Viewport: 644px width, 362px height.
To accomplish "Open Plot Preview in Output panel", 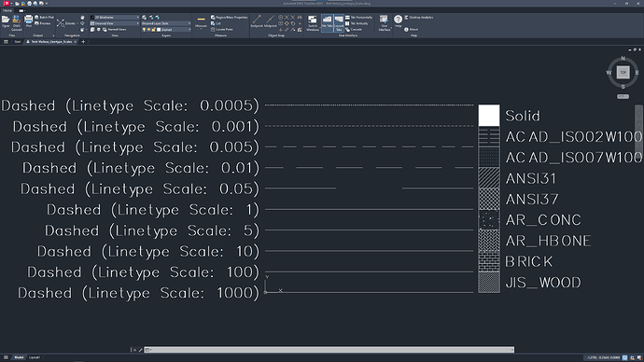I will pos(43,23).
